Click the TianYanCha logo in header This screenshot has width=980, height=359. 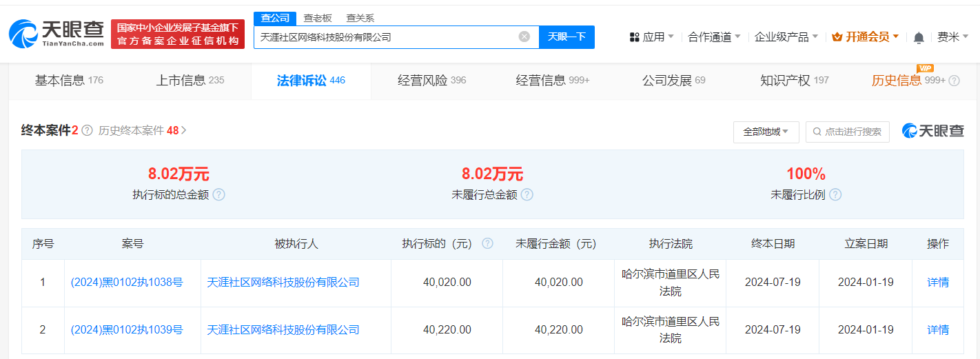[57, 33]
